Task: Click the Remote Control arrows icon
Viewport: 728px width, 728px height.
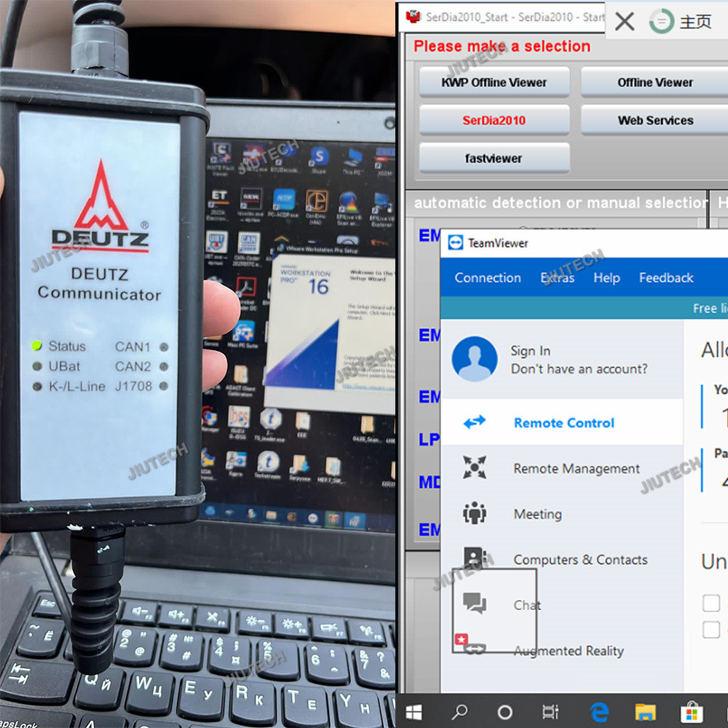Action: pos(475,422)
